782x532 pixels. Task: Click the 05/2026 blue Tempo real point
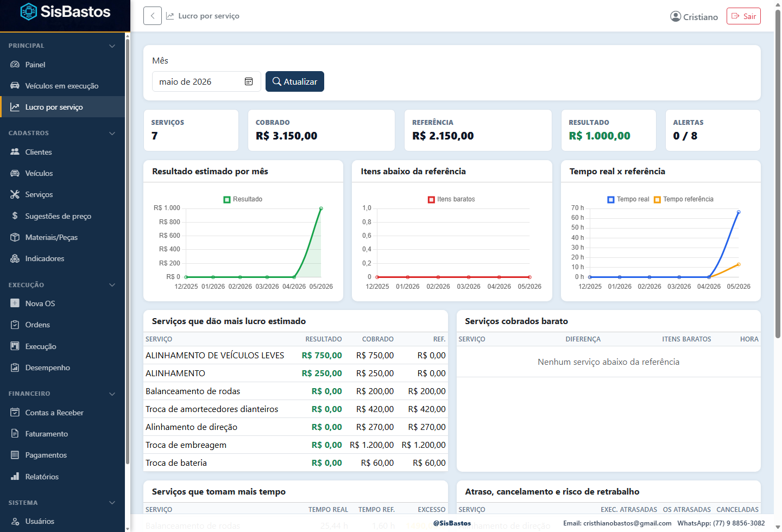[739, 212]
